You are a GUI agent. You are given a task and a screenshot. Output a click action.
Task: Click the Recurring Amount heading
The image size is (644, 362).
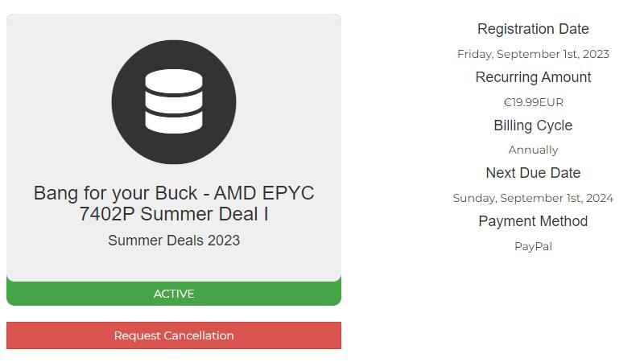coord(533,77)
